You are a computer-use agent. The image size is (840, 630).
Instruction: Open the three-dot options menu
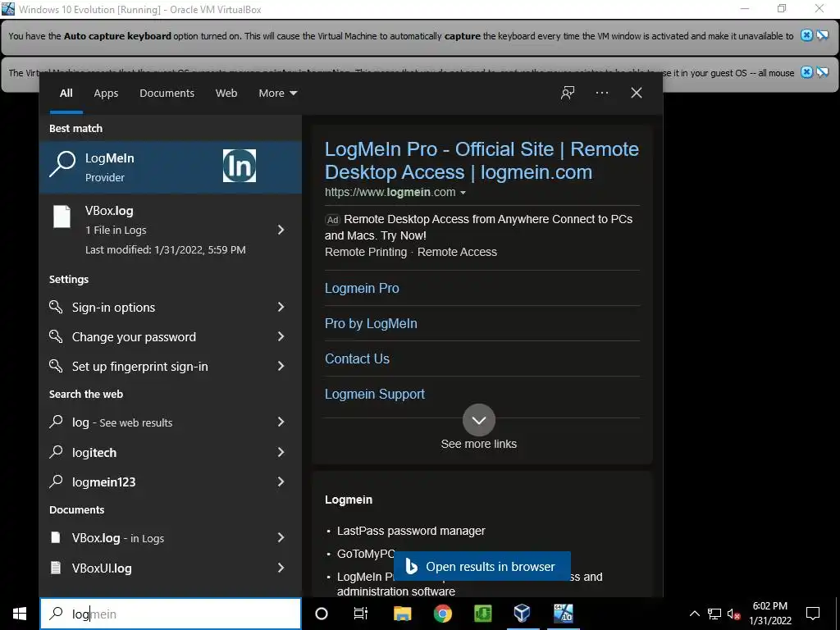601,93
